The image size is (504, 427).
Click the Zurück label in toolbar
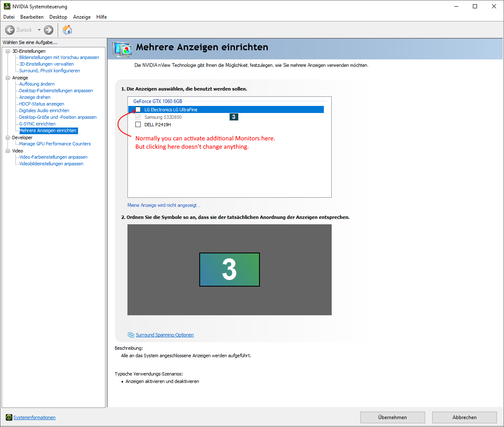[x=24, y=30]
